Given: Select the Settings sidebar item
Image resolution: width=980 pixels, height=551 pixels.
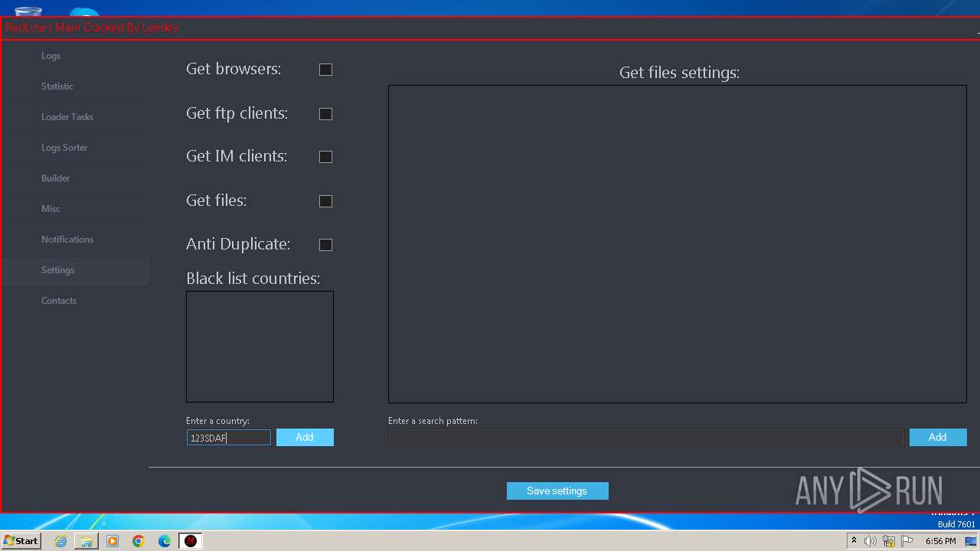Looking at the screenshot, I should (75, 270).
